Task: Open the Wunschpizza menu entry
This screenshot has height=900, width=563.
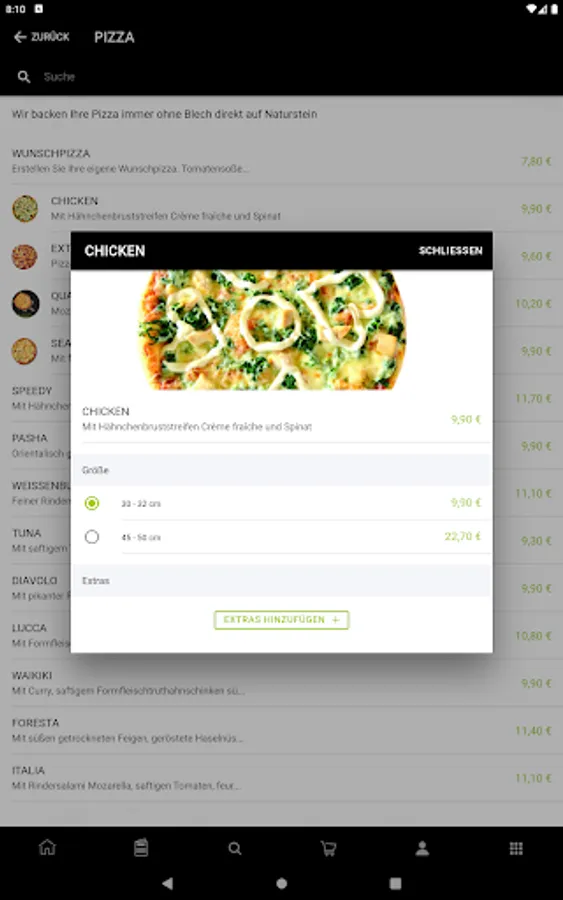Action: (281, 161)
